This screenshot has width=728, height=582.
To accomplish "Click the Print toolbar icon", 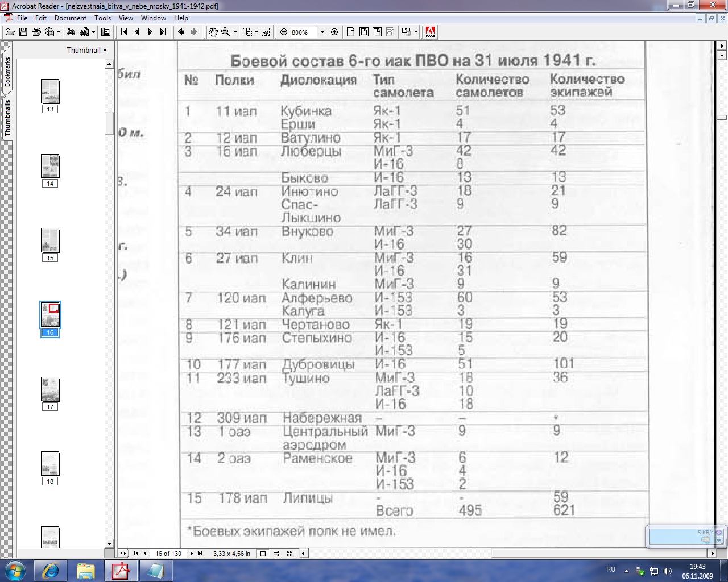I will coord(36,32).
